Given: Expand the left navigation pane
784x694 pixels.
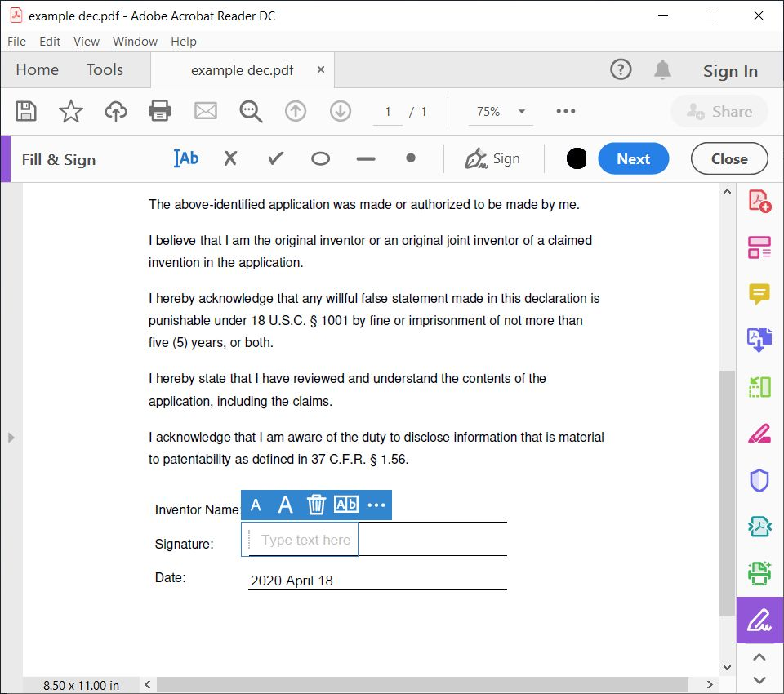Looking at the screenshot, I should click(x=11, y=438).
